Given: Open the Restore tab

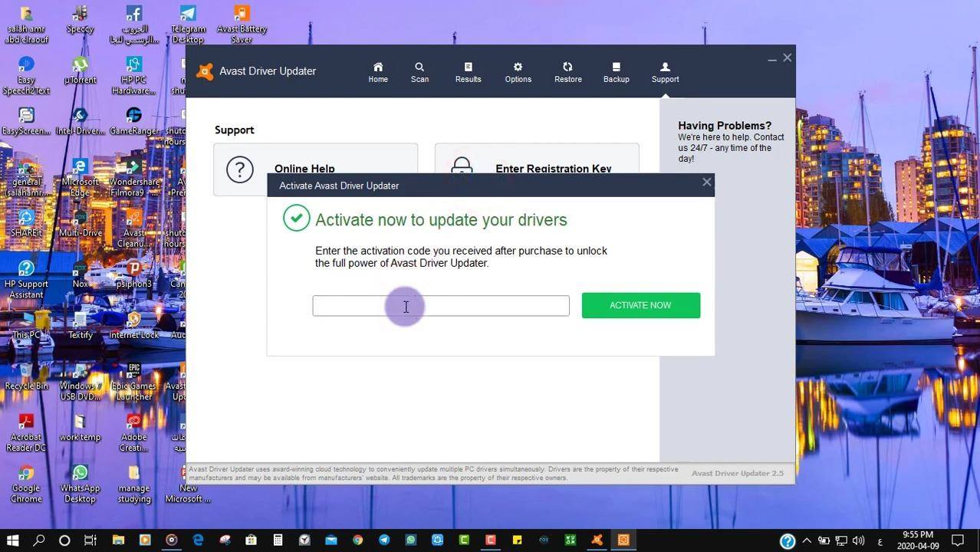Looking at the screenshot, I should (x=567, y=72).
